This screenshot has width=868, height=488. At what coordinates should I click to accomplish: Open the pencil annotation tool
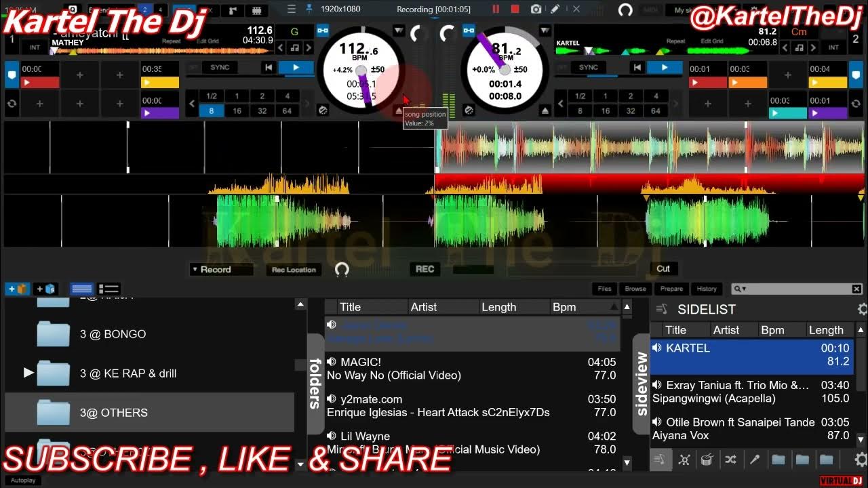coord(555,9)
